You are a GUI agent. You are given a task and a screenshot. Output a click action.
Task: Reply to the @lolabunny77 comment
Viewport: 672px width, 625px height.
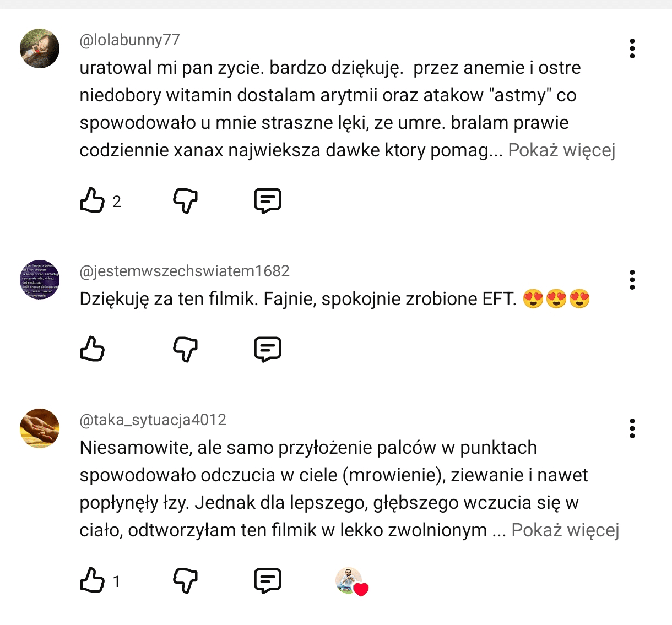[268, 200]
